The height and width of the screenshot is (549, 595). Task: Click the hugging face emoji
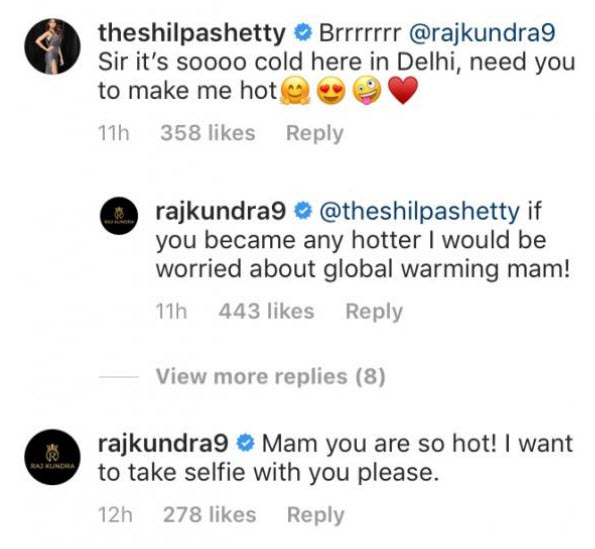(x=295, y=91)
